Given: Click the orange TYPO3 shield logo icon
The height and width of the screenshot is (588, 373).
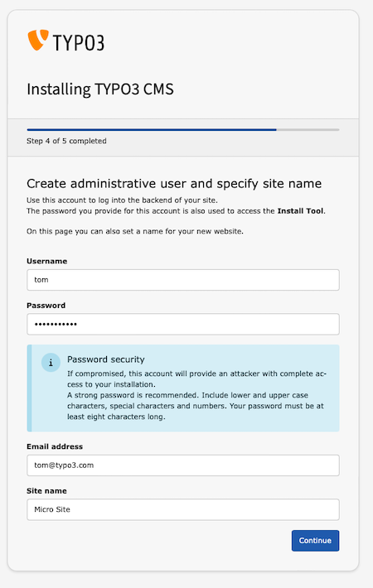Looking at the screenshot, I should coord(38,40).
